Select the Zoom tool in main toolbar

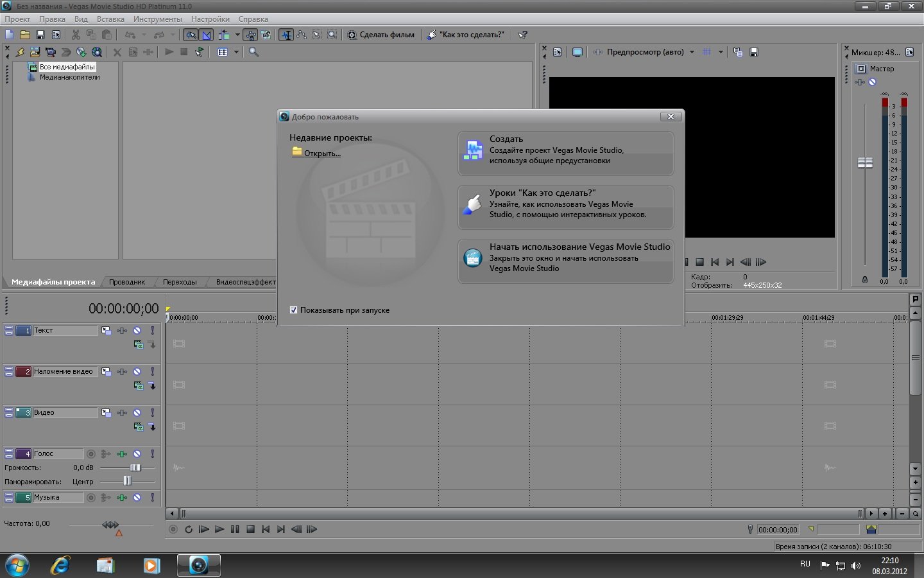(332, 35)
